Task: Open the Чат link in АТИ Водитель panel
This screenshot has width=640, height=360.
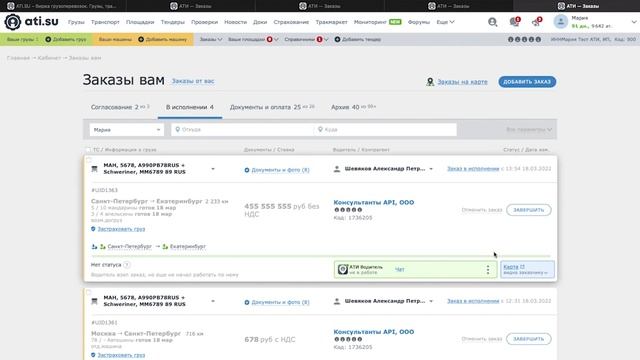Action: pos(400,269)
